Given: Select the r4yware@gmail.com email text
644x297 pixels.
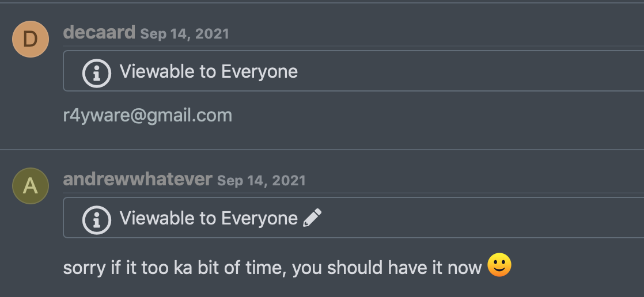Looking at the screenshot, I should [x=148, y=116].
